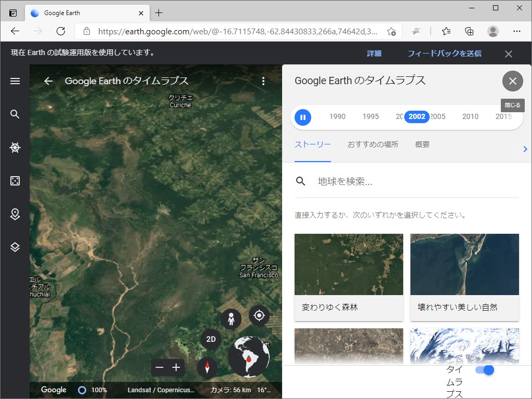Reset the compass to face north

[207, 367]
